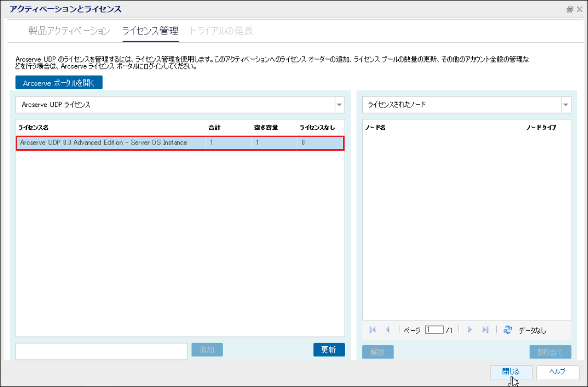Click the 空き容量 column header
Viewport: 588px width, 387px height.
pyautogui.click(x=266, y=128)
